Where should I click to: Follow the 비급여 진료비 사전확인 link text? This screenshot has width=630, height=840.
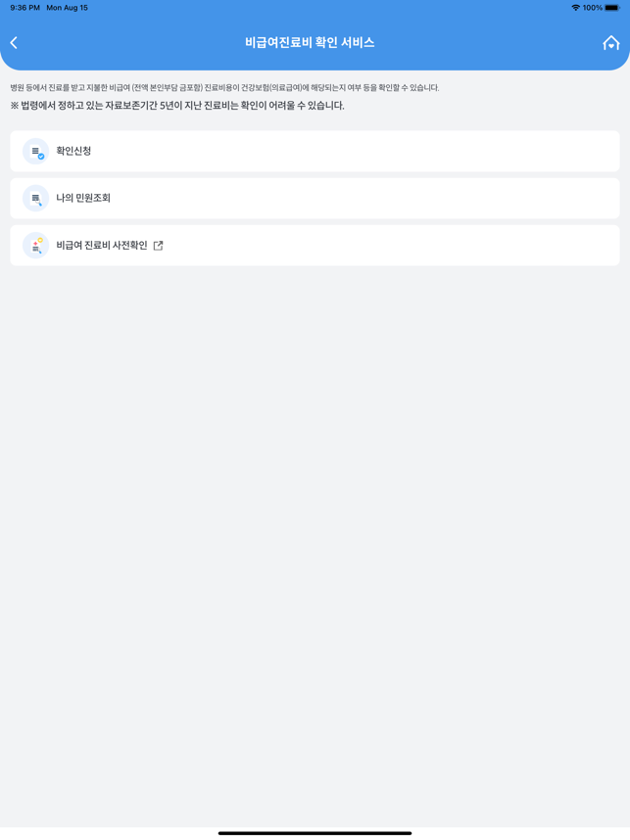click(x=101, y=246)
